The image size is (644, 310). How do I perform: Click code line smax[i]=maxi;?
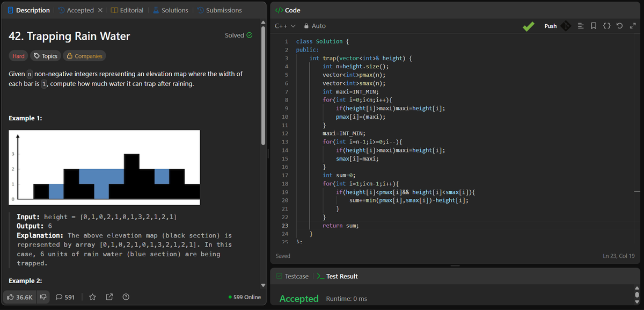[x=356, y=158]
